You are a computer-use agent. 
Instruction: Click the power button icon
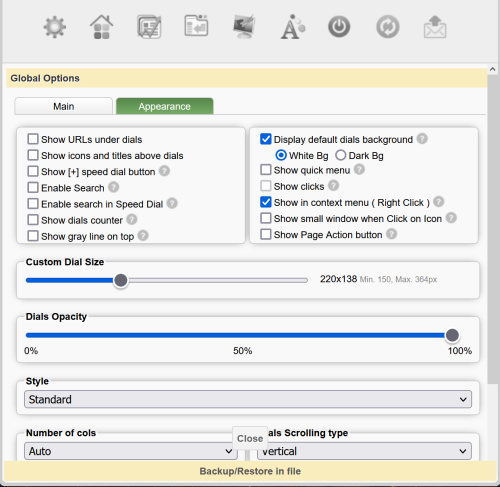point(339,27)
